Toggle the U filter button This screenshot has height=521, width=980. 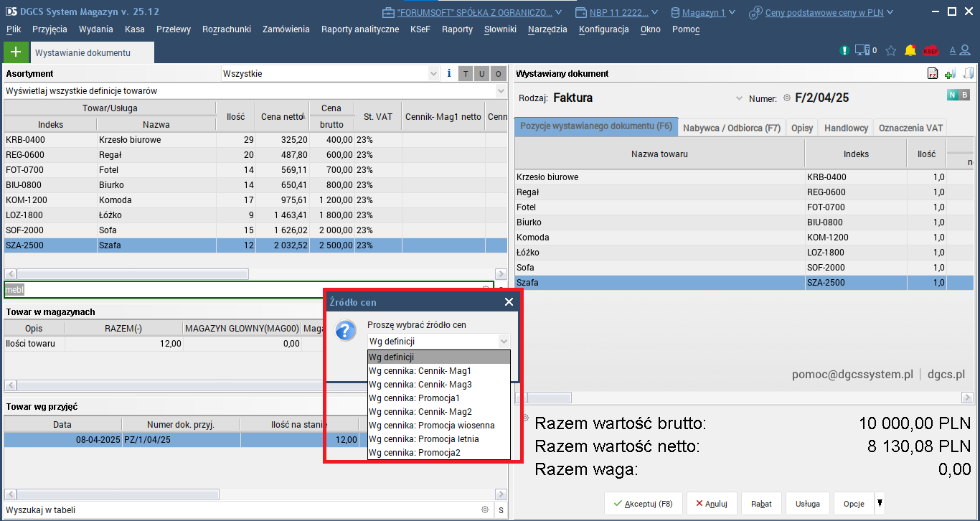click(482, 73)
